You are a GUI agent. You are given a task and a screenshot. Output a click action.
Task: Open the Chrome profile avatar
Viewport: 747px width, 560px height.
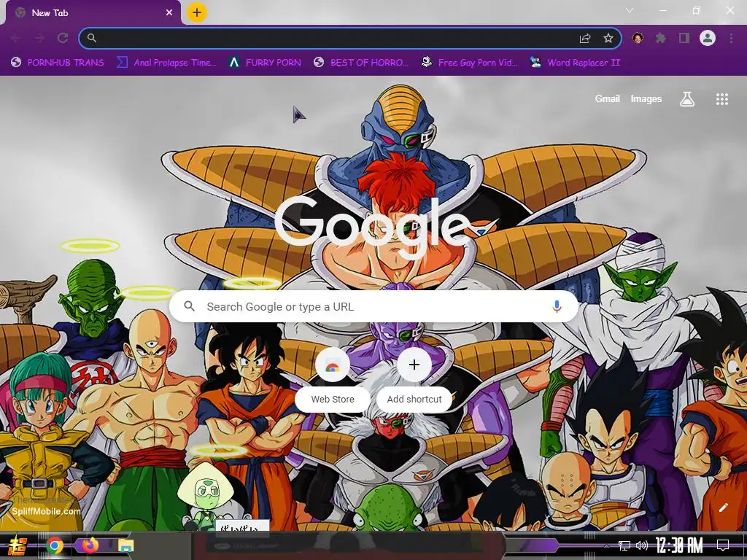pyautogui.click(x=708, y=38)
